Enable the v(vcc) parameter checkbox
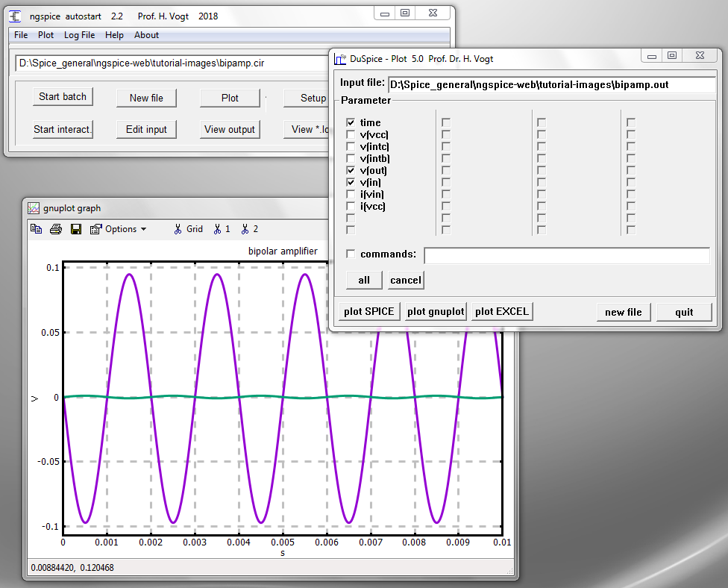The width and height of the screenshot is (728, 588). 351,134
